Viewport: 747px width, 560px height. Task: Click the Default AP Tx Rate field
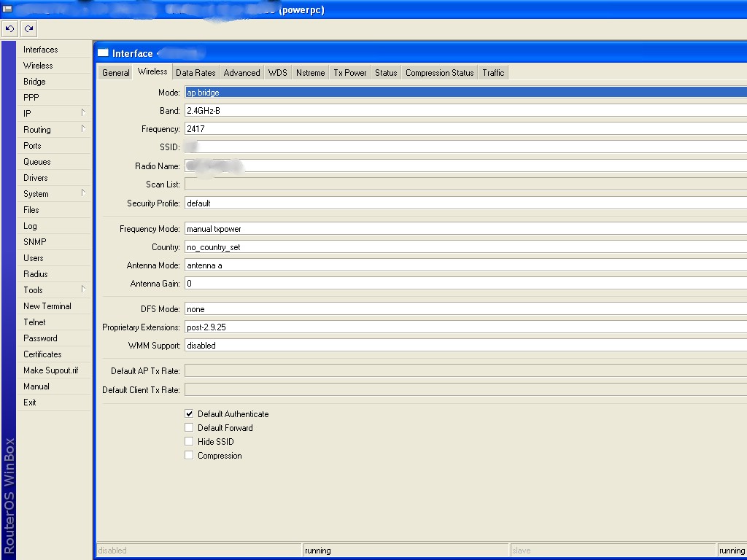pos(465,371)
